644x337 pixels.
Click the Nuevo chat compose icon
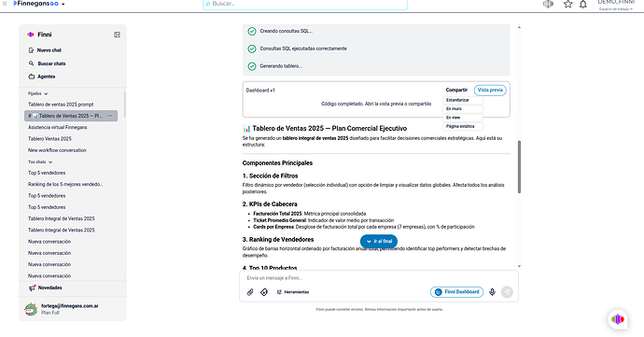point(31,50)
